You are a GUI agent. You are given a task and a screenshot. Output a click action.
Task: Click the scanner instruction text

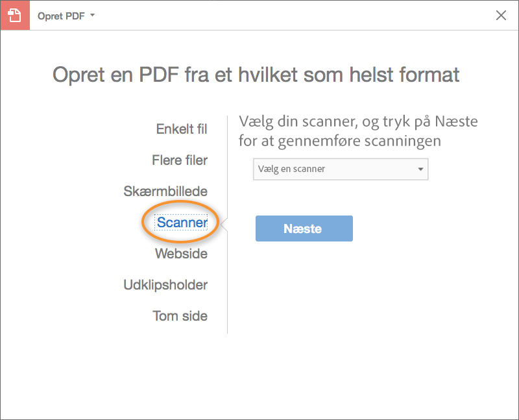point(358,131)
